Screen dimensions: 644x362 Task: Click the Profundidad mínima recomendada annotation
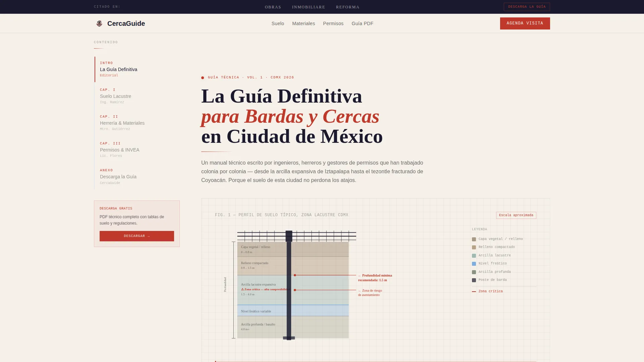pos(375,278)
